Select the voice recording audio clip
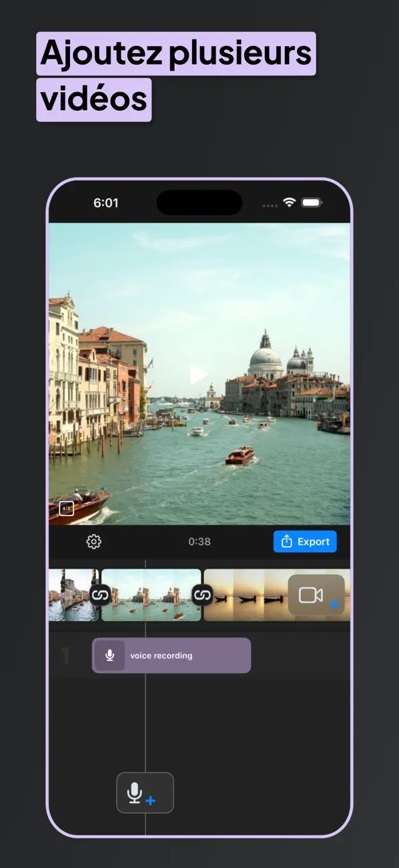Viewport: 399px width, 868px height. coord(171,656)
